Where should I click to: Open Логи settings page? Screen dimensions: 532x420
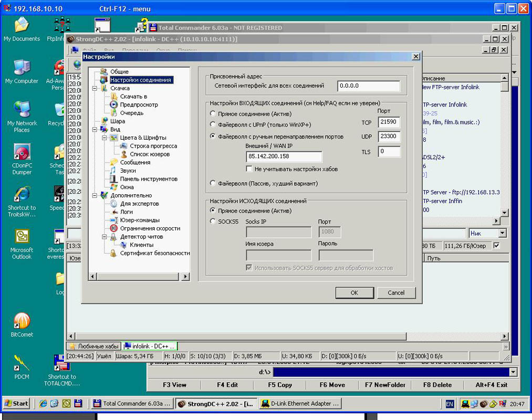(x=126, y=212)
